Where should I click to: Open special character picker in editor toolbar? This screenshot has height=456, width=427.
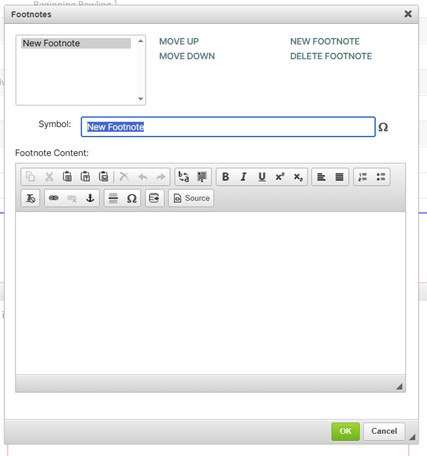(132, 198)
